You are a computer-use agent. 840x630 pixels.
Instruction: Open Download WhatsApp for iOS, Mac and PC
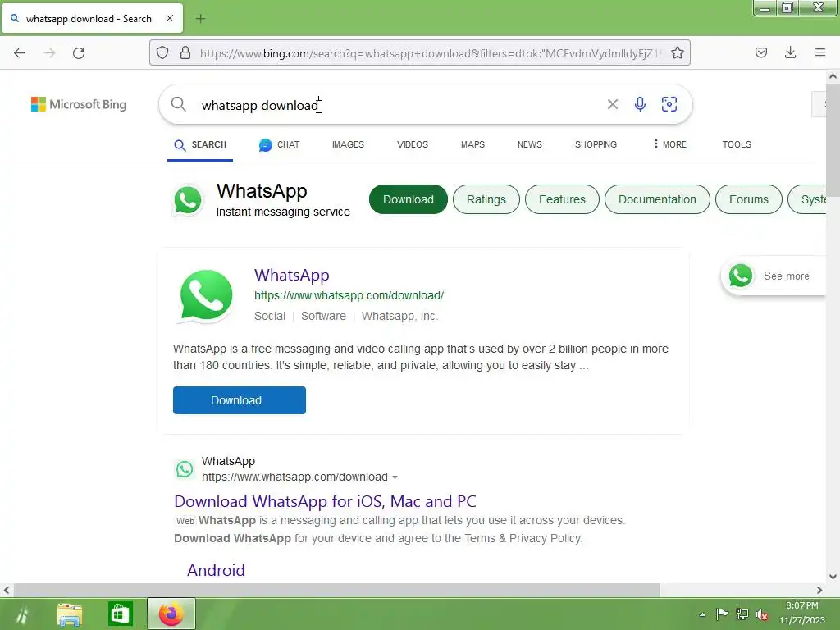(x=325, y=501)
